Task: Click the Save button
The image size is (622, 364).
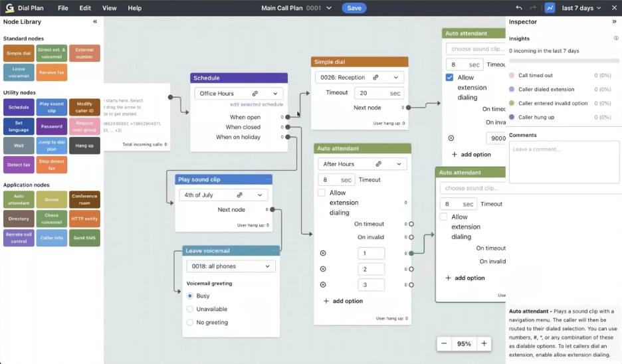Action: [354, 8]
